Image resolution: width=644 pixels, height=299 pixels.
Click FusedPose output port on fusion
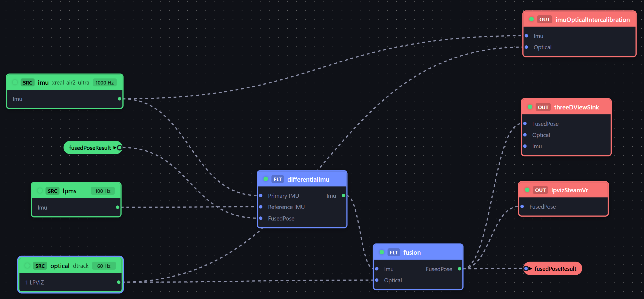(460, 269)
